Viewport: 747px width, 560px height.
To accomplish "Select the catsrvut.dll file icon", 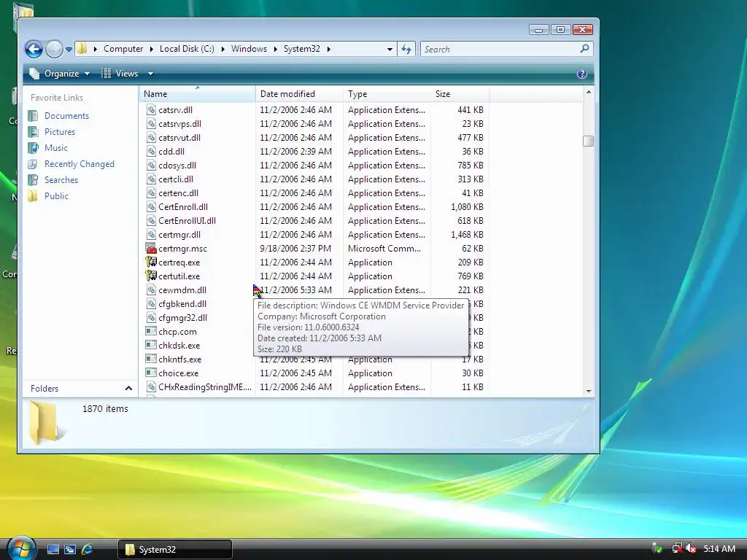I will [x=151, y=137].
